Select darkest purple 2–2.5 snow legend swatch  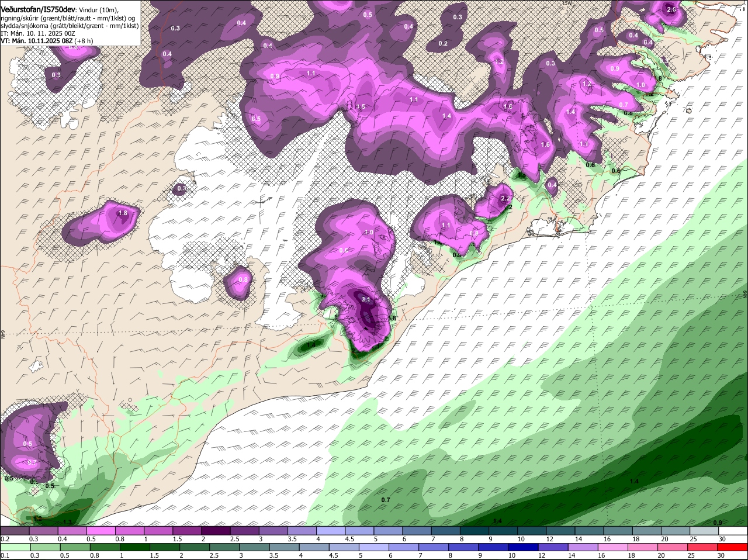[x=216, y=530]
